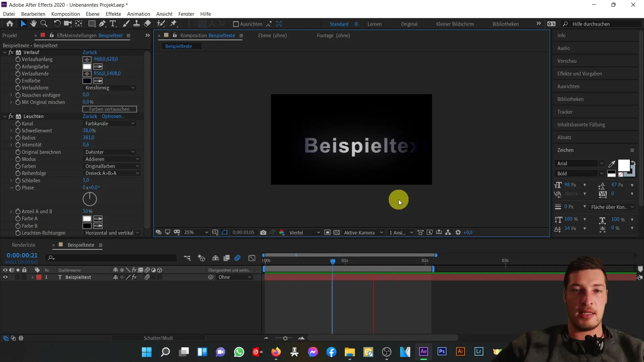Open the Animation menu item
This screenshot has height=362, width=644.
coord(139,14)
